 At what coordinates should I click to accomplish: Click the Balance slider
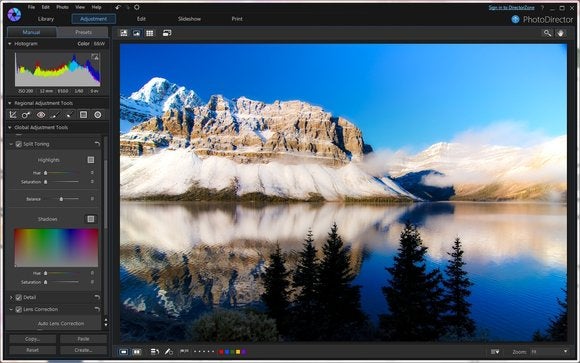click(x=61, y=199)
